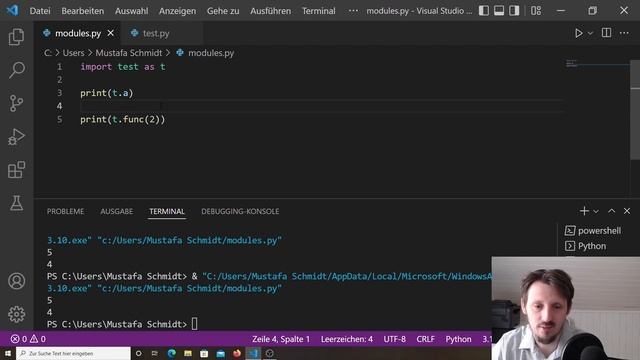Open the Source Control view
Screen dimensions: 640x360
tap(16, 103)
